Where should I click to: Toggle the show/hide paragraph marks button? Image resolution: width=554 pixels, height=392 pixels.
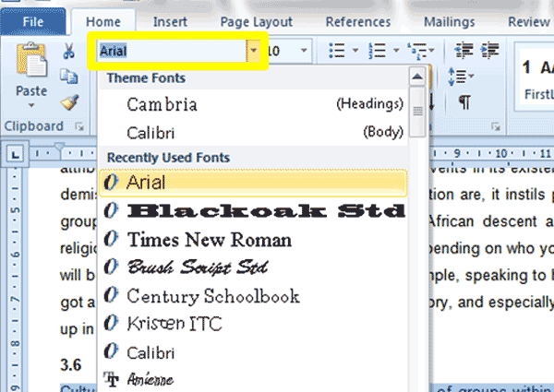tap(464, 101)
